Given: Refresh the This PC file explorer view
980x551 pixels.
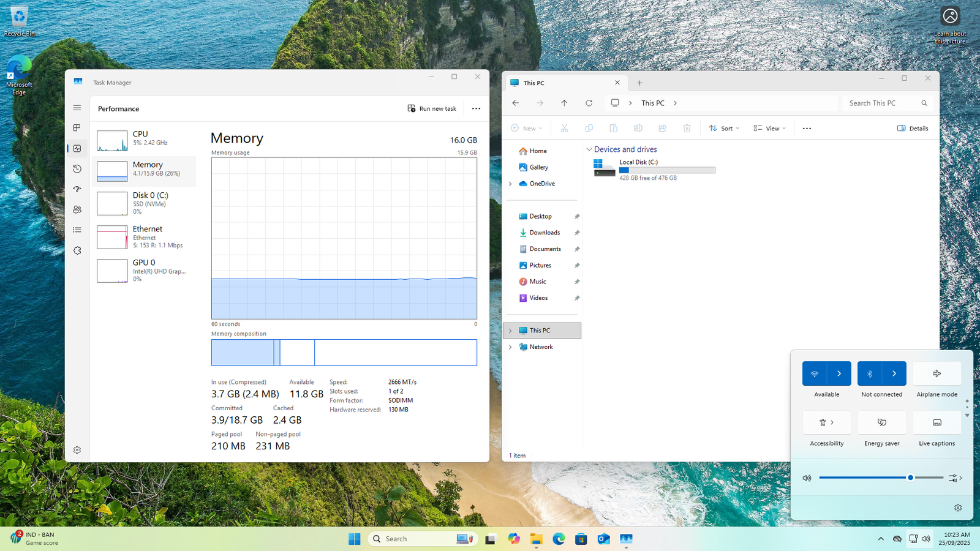Looking at the screenshot, I should (x=589, y=103).
